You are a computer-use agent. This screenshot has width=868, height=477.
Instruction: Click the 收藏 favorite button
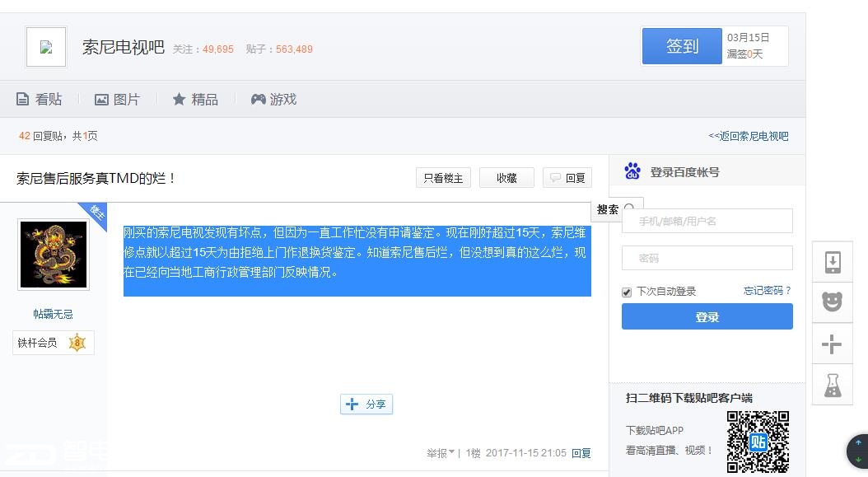click(x=506, y=178)
